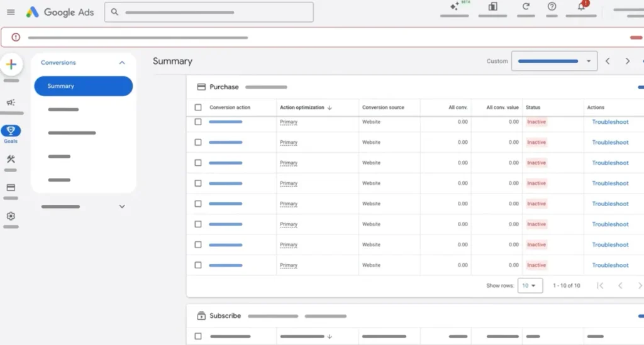
Task: Jump to first page in Purchase pagination
Action: click(x=600, y=285)
